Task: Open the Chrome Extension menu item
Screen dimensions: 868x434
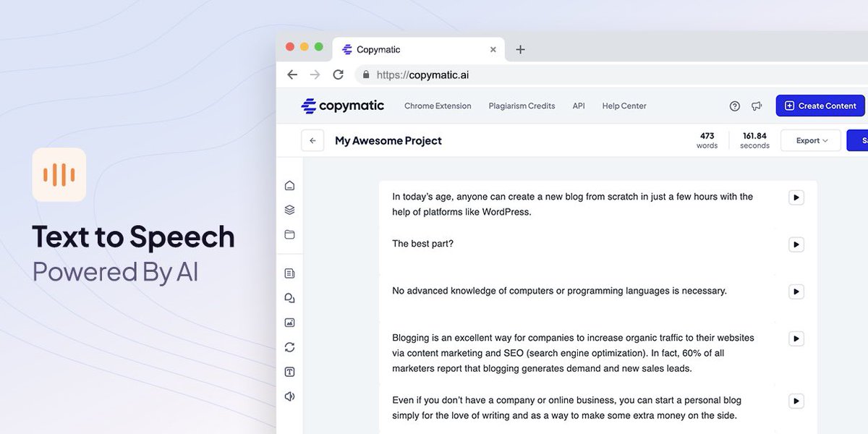Action: click(x=438, y=106)
